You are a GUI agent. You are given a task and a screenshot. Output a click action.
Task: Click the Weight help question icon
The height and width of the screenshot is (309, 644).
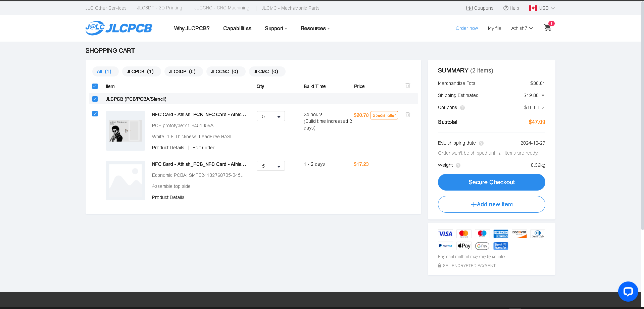(x=458, y=165)
